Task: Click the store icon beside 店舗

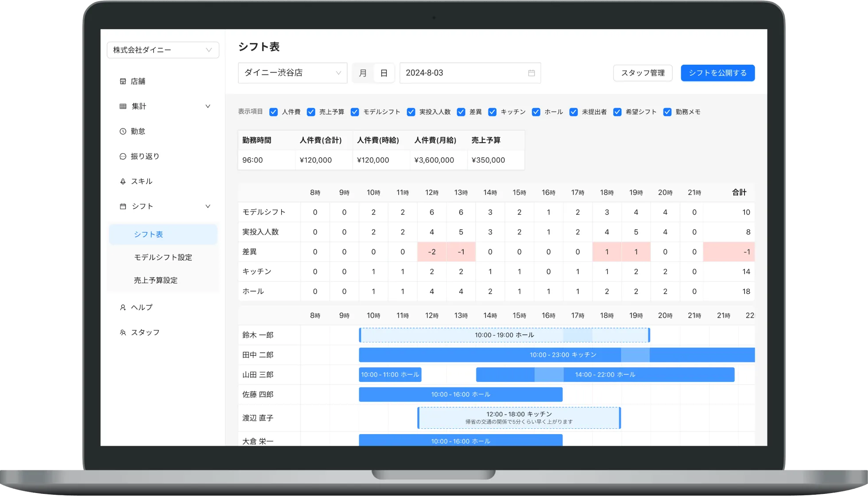Action: tap(123, 82)
